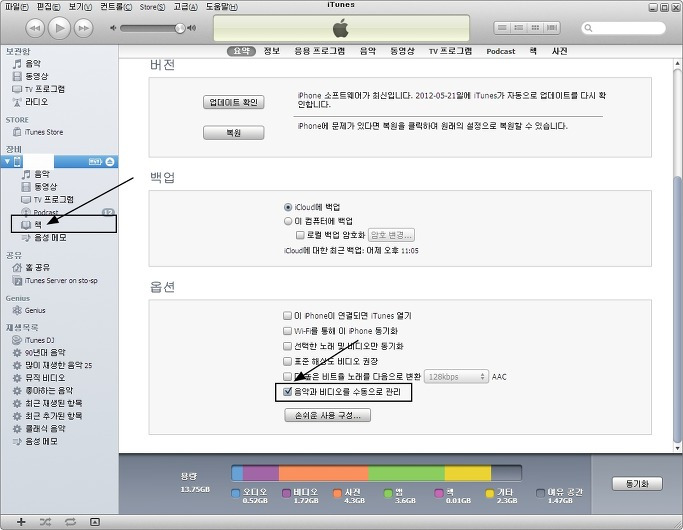Click the 업데이트 확인 button
Viewport: 683px width, 530px height.
[x=233, y=102]
